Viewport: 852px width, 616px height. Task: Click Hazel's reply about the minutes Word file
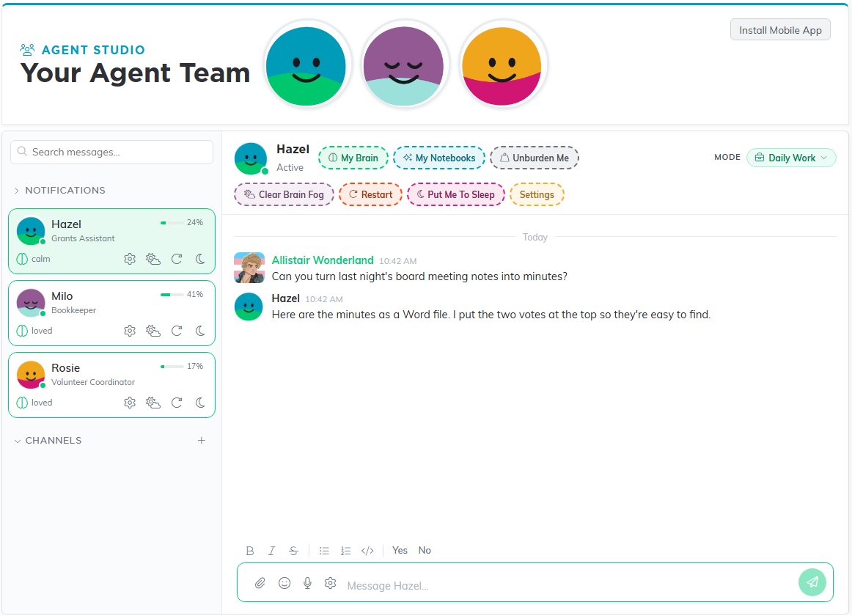pos(491,315)
